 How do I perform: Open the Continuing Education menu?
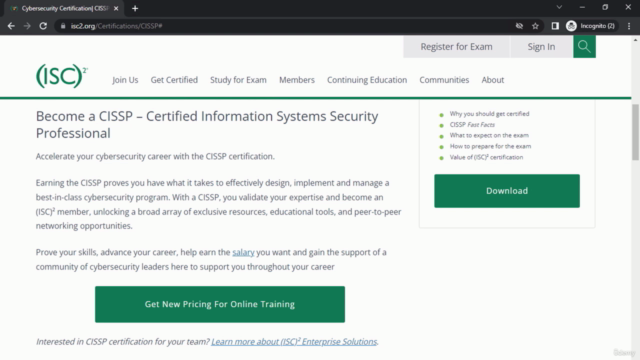[x=367, y=80]
